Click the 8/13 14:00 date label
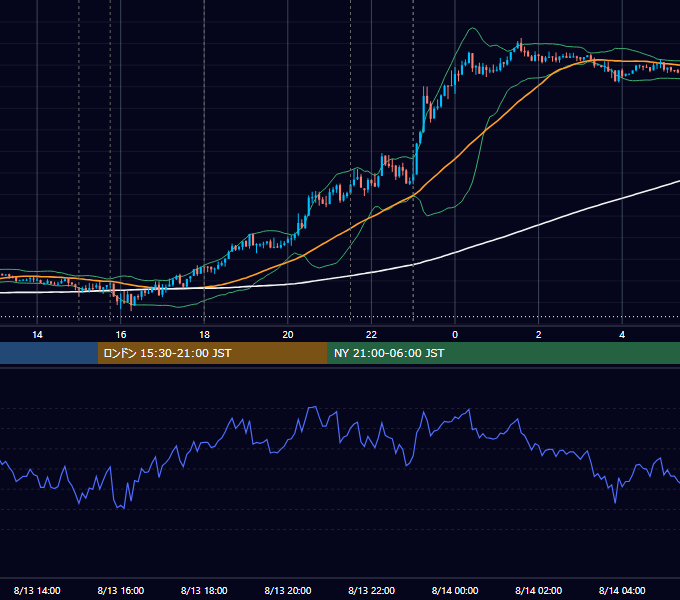The width and height of the screenshot is (680, 600). tap(37, 590)
